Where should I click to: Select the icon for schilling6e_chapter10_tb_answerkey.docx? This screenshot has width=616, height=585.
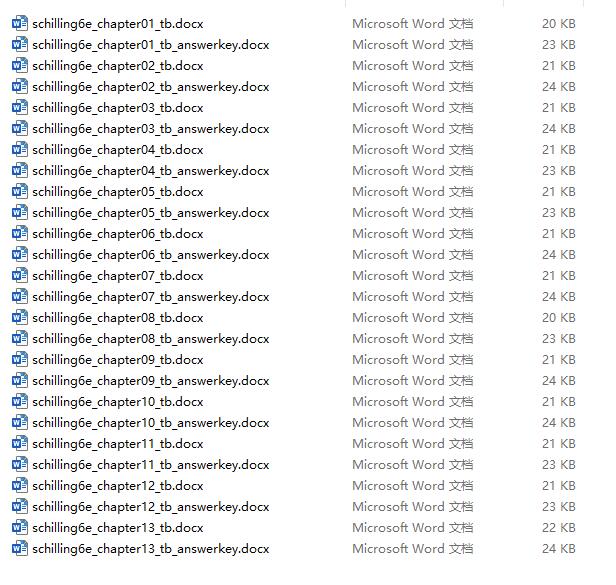(x=20, y=423)
